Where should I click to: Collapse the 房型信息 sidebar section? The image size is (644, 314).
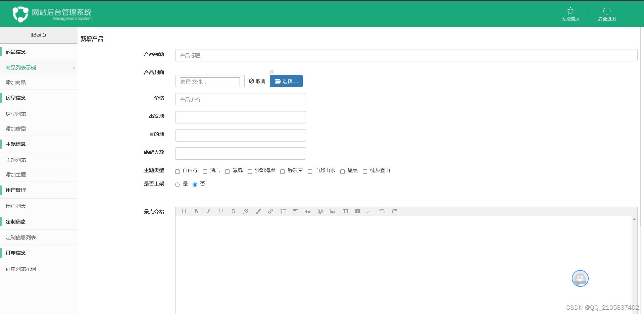click(x=39, y=98)
